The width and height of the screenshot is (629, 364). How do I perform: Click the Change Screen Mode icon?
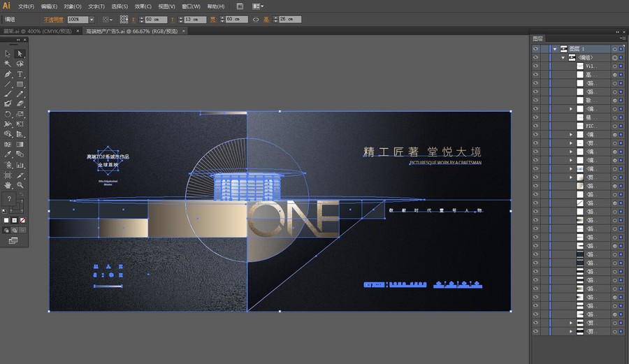coord(13,240)
